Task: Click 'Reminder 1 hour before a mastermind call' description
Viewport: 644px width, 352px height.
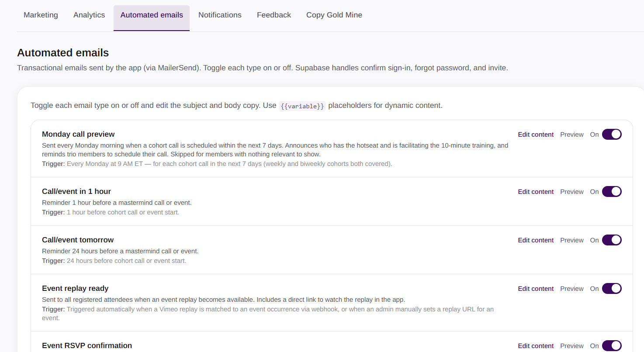Action: pyautogui.click(x=117, y=203)
